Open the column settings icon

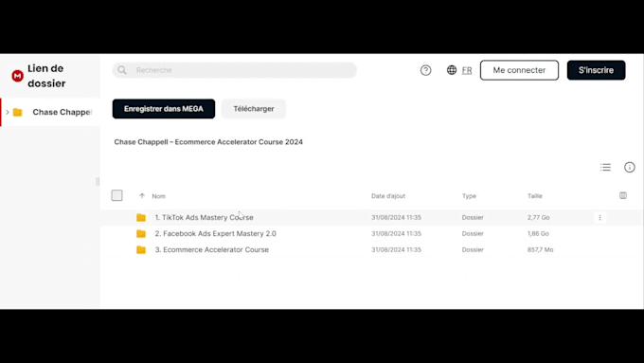623,195
